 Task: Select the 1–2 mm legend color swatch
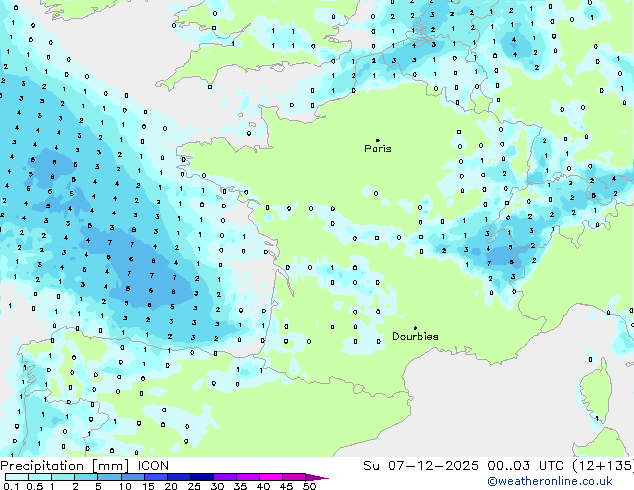point(63,477)
